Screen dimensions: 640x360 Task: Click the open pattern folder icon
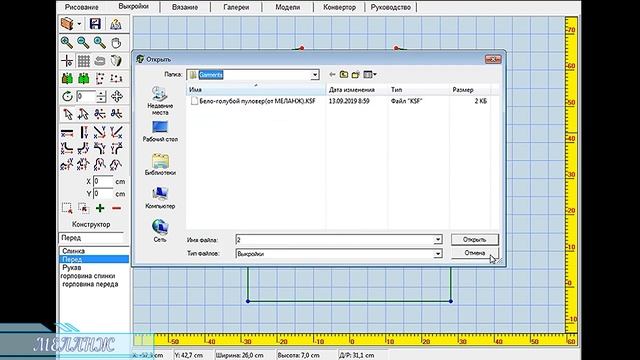[x=67, y=24]
